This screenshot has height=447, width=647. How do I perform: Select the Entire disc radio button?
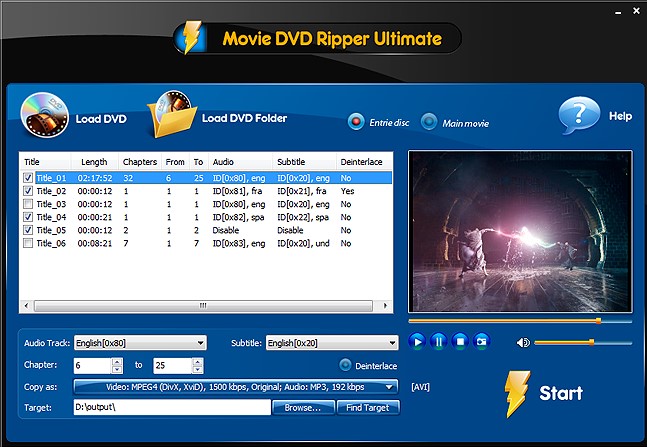point(356,122)
